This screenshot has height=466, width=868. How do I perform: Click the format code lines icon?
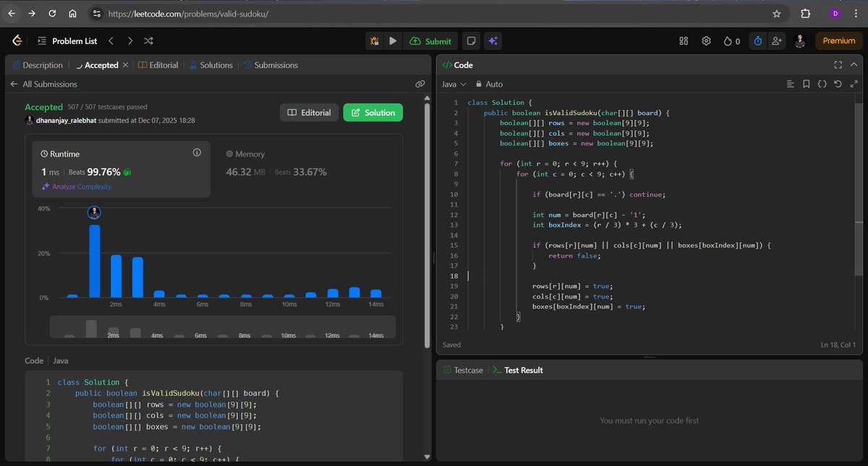click(x=790, y=84)
